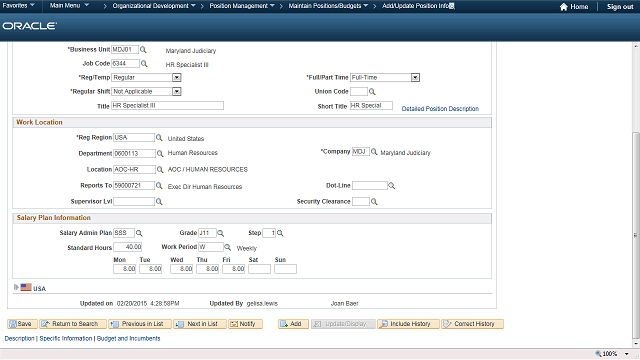Click the vertical scrollbar thumb

[x=636, y=235]
